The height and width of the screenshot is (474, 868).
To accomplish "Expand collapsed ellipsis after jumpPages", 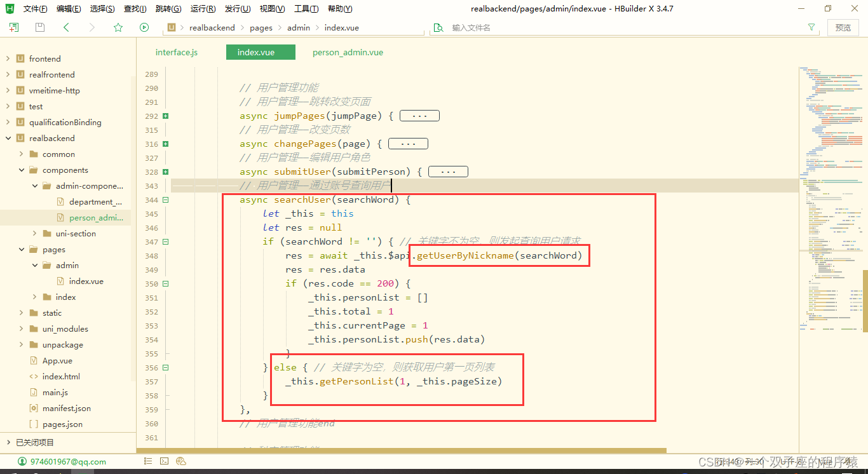I will 420,116.
